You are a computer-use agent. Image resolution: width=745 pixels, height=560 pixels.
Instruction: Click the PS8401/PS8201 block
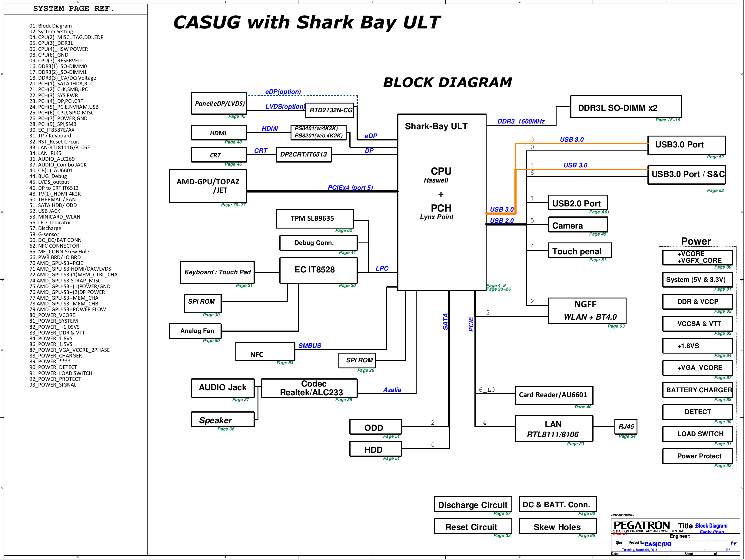click(x=319, y=132)
